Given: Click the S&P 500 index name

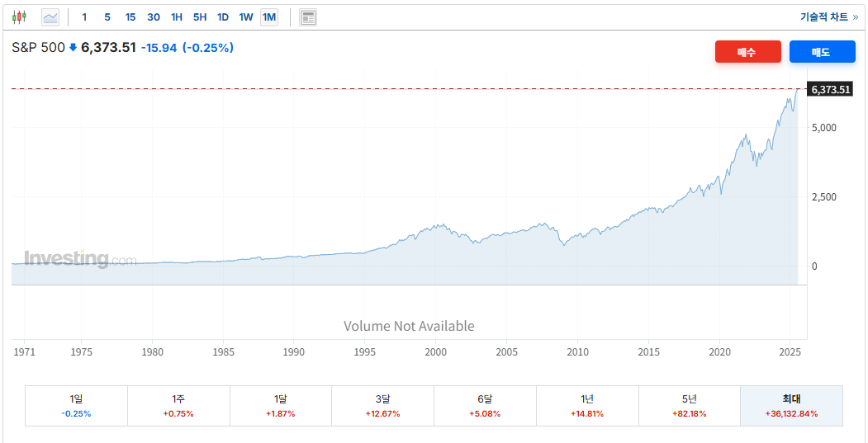Looking at the screenshot, I should click(38, 48).
